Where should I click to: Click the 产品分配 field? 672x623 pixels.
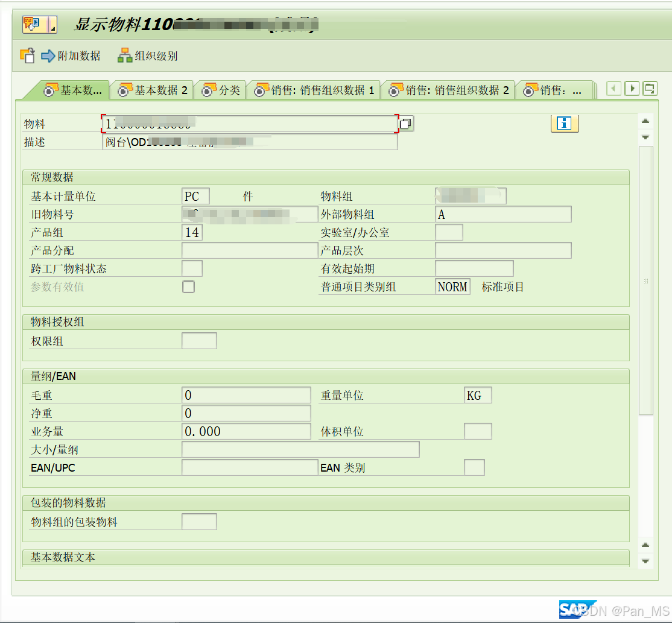(249, 250)
